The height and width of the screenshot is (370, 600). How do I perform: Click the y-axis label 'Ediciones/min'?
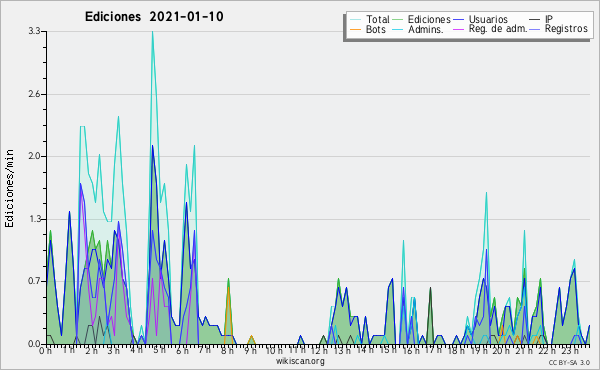[x=9, y=188]
